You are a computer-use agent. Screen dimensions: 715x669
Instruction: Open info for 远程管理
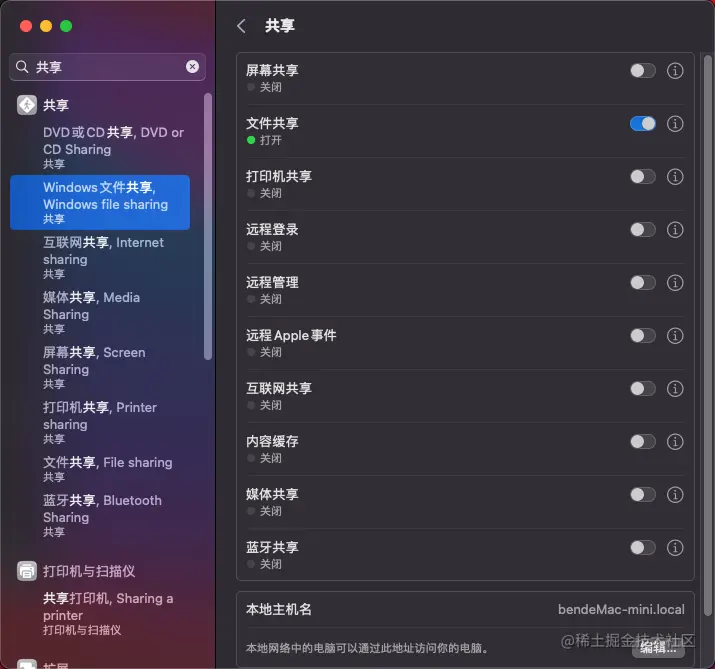[x=675, y=283]
